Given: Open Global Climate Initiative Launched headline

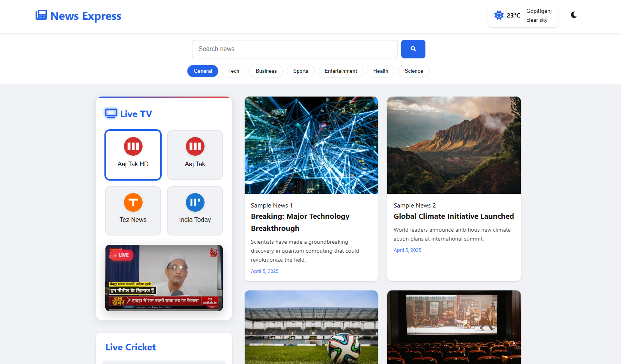Looking at the screenshot, I should (454, 216).
